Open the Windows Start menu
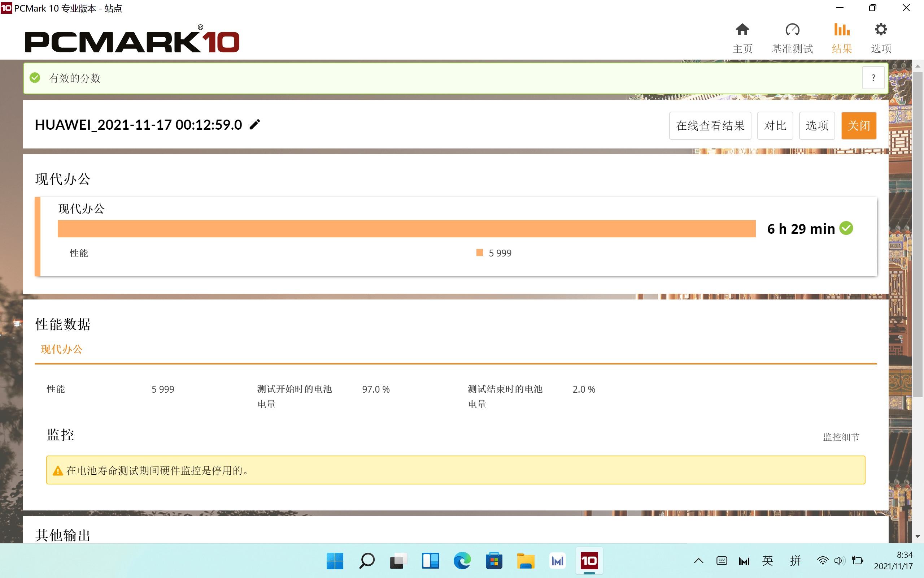Viewport: 924px width, 578px height. (x=335, y=561)
